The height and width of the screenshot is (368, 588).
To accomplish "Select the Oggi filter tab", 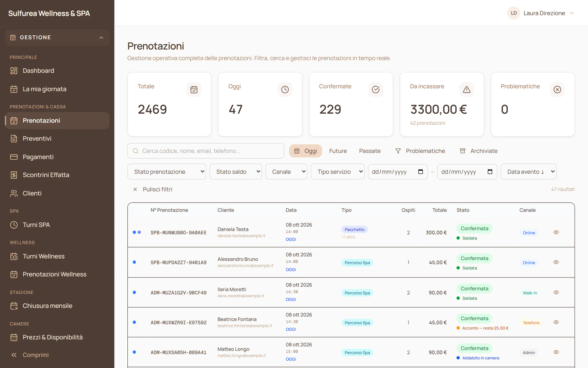I will [x=306, y=151].
